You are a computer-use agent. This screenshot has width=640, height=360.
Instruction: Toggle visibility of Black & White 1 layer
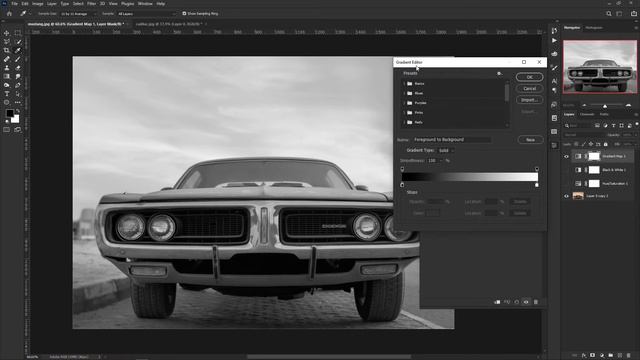click(x=566, y=170)
